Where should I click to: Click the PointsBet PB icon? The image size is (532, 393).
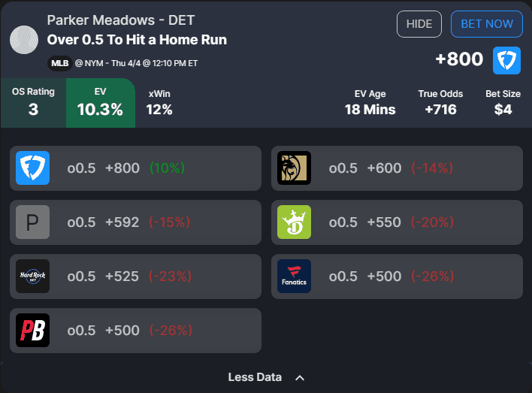(x=33, y=330)
